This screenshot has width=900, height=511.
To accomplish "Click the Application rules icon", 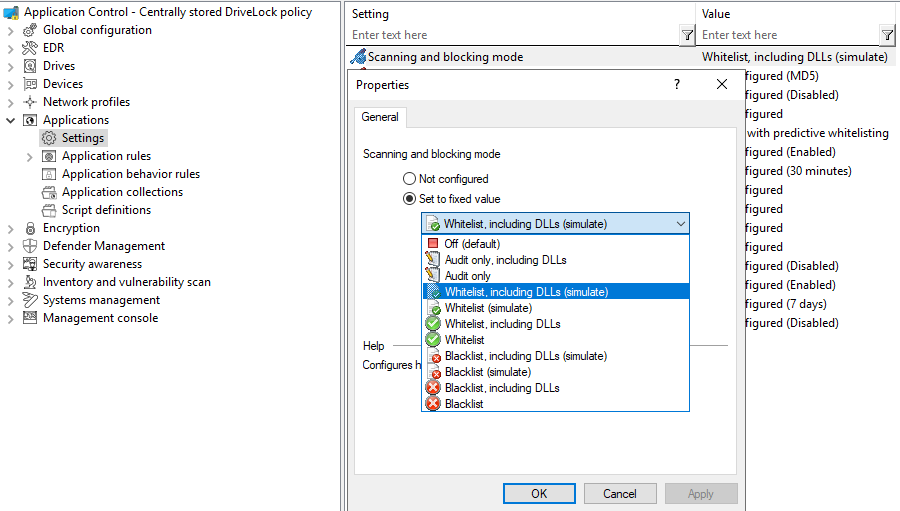I will [49, 156].
